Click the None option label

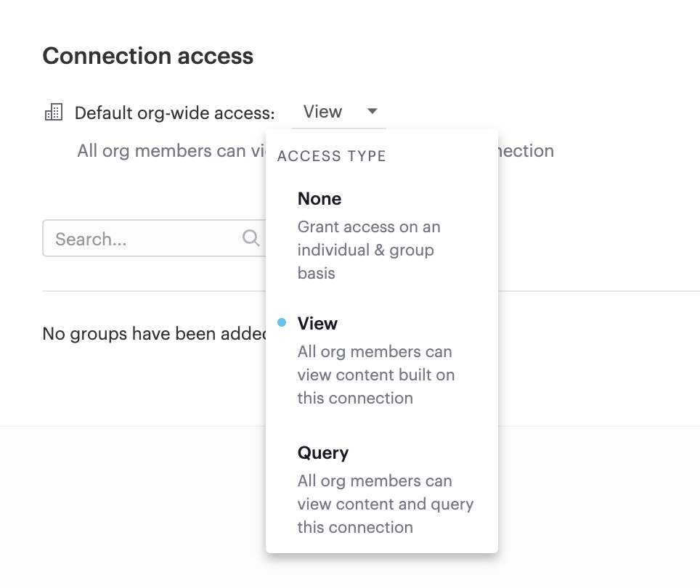320,198
